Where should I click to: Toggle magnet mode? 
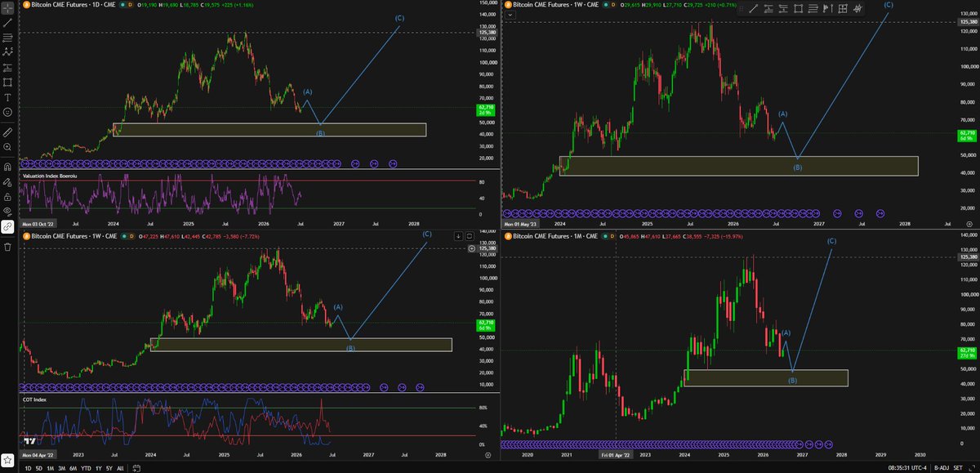7,166
